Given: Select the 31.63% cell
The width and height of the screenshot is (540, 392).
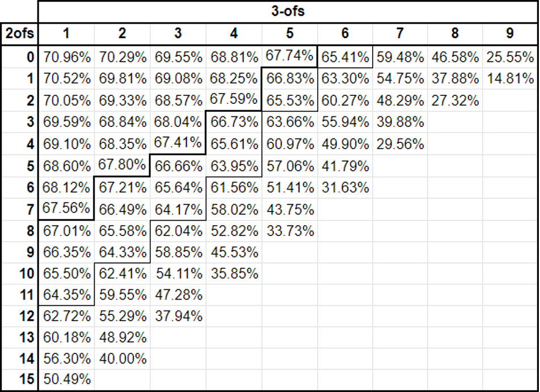Looking at the screenshot, I should pos(345,188).
